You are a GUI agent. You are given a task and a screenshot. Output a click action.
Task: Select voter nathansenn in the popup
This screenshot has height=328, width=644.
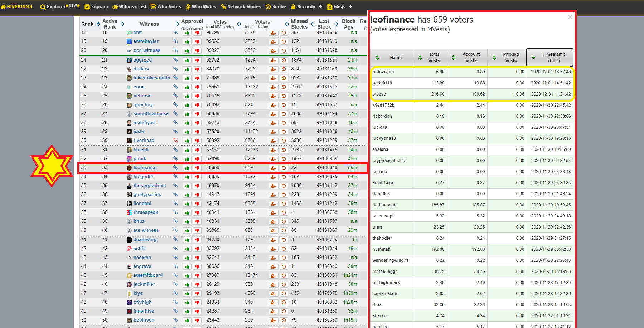(384, 205)
